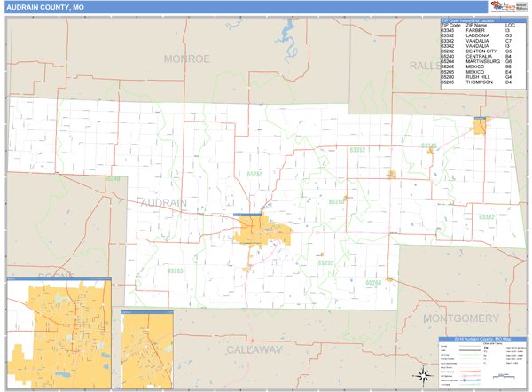532x392 pixels.
Task: Open the smaller Vandalia inset map
Action: click(x=146, y=348)
